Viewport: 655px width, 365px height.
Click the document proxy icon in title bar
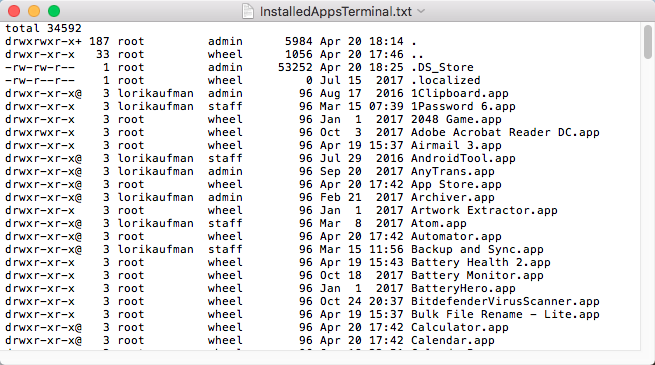(x=248, y=11)
